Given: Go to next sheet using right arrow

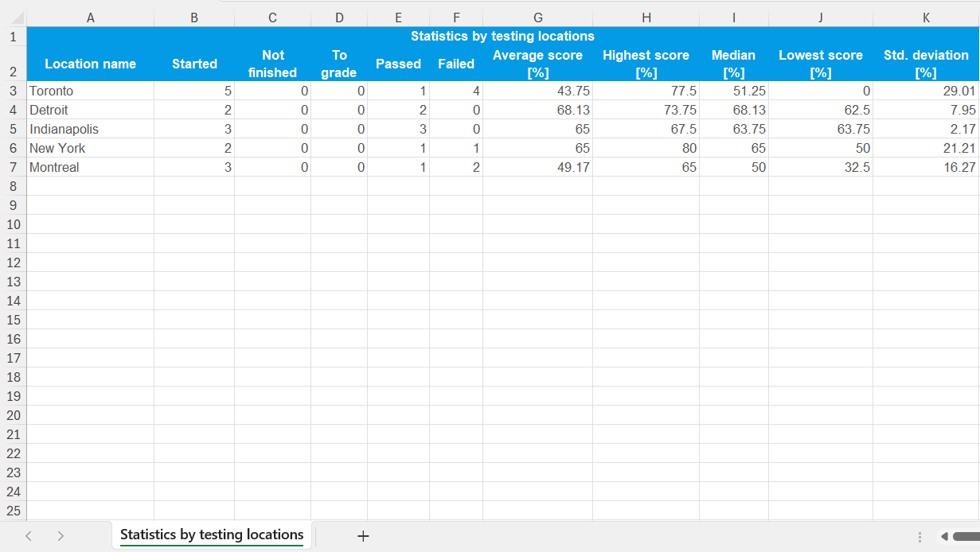Looking at the screenshot, I should click(61, 536).
